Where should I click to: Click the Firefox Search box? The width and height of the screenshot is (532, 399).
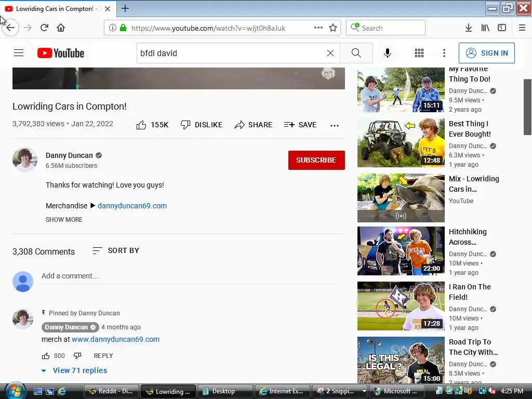click(x=385, y=28)
